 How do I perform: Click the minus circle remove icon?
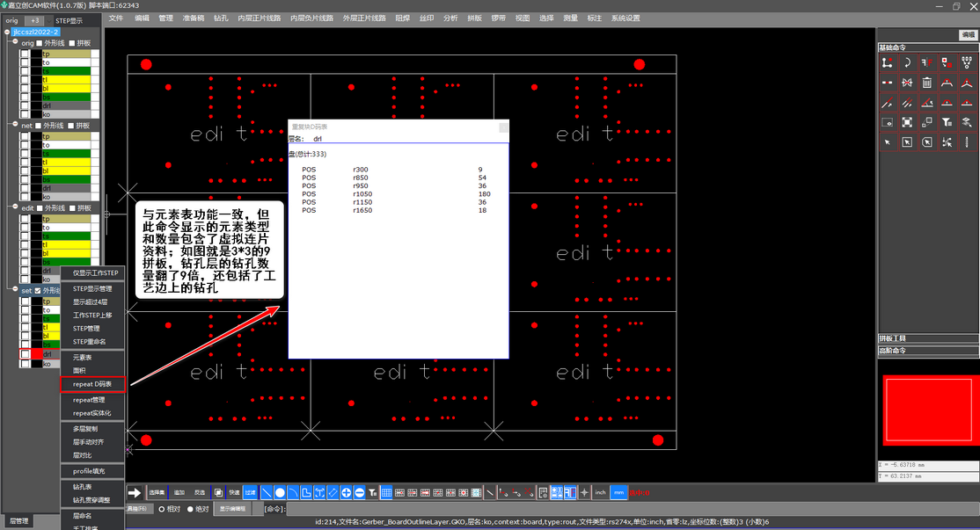pyautogui.click(x=360, y=492)
